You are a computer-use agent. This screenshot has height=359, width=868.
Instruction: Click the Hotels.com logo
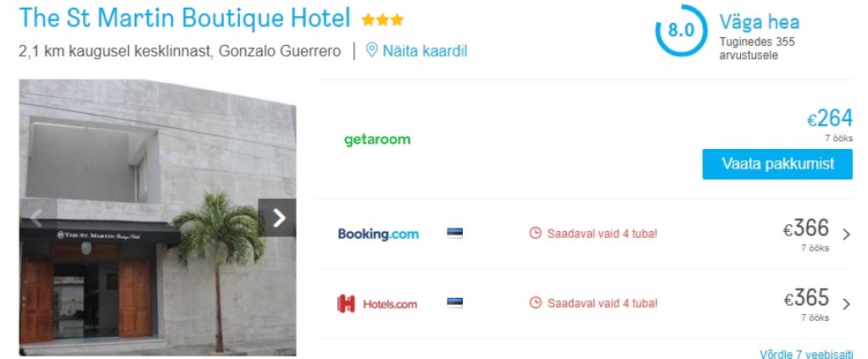tap(377, 304)
